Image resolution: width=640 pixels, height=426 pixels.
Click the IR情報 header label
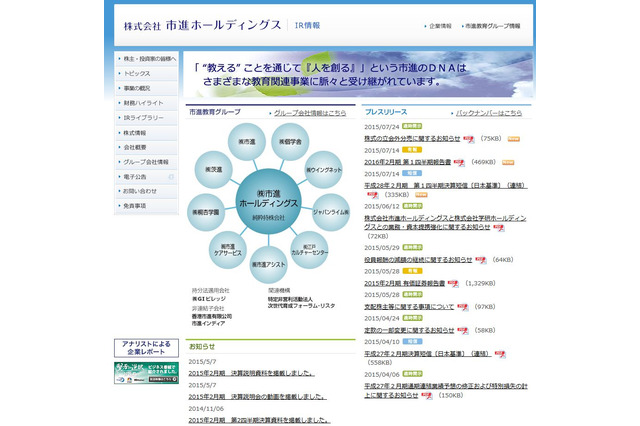point(308,25)
